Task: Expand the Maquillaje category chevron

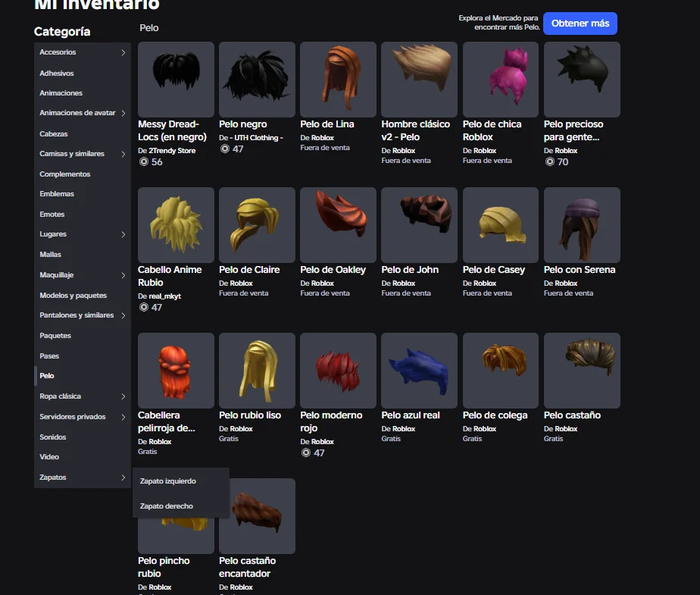Action: click(x=123, y=275)
